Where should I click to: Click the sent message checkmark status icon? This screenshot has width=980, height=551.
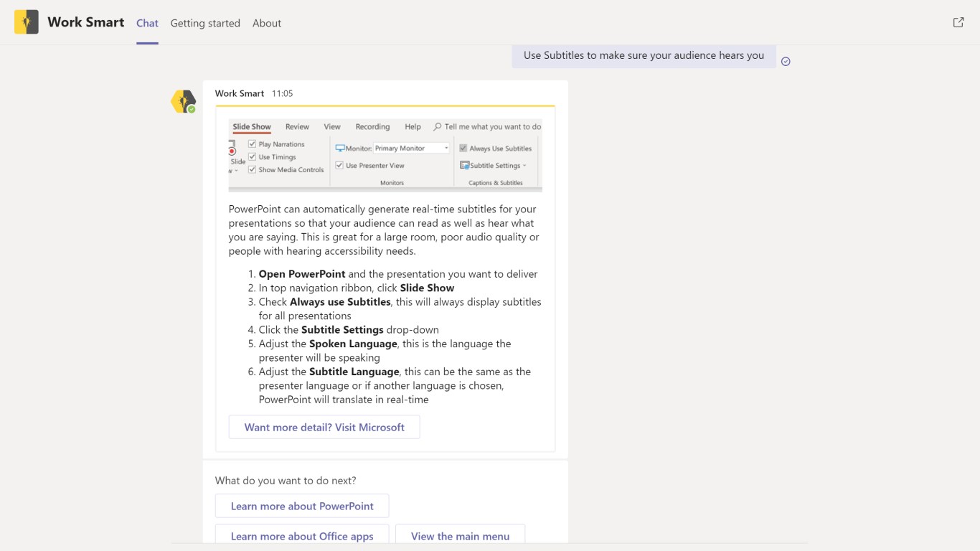point(786,62)
